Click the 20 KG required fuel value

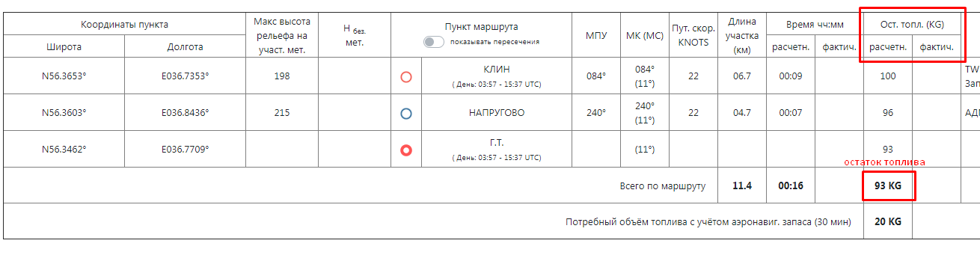click(x=888, y=222)
